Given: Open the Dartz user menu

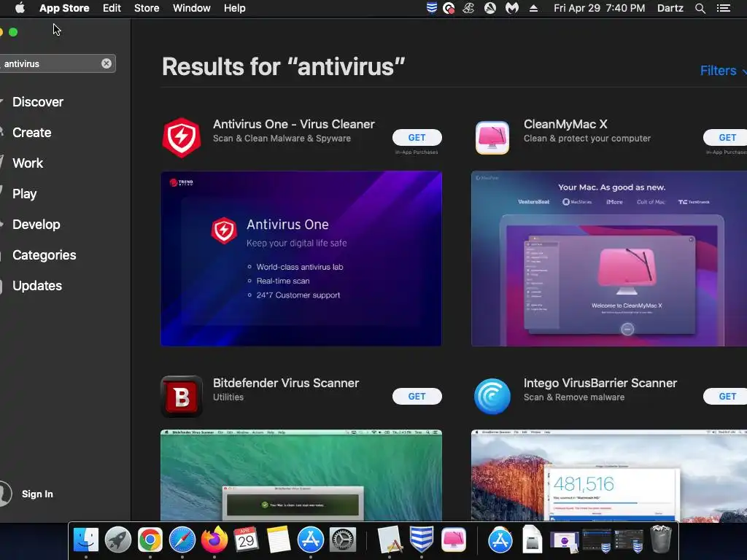Looking at the screenshot, I should (670, 8).
